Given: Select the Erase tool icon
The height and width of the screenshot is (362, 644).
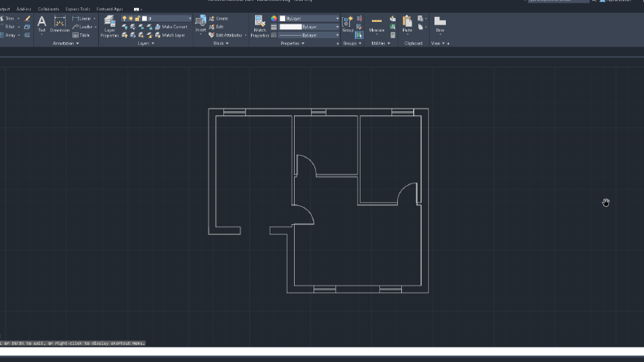Looking at the screenshot, I should pos(27,19).
